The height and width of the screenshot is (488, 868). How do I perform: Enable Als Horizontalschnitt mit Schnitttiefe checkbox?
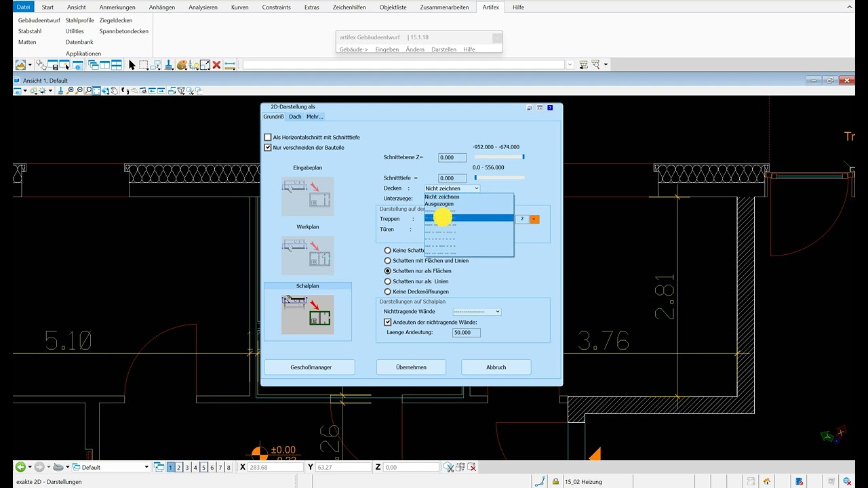[x=268, y=137]
